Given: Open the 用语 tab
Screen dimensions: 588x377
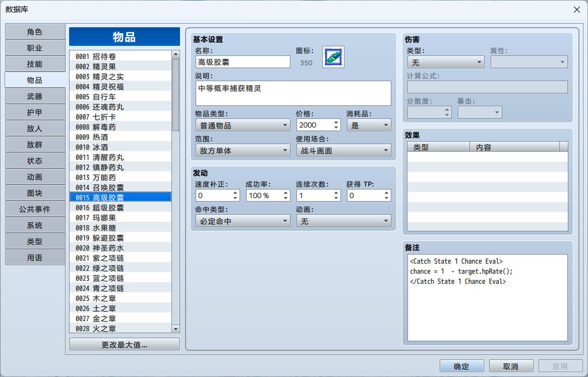Looking at the screenshot, I should pos(35,258).
